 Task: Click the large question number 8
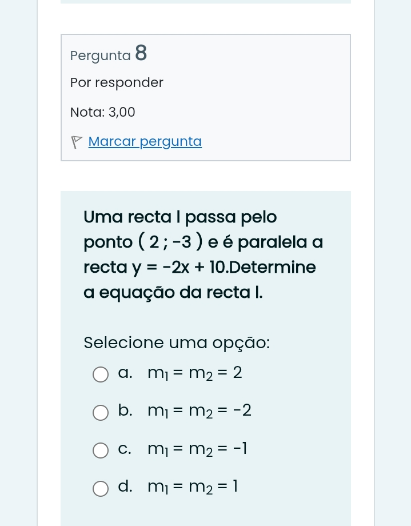click(141, 53)
